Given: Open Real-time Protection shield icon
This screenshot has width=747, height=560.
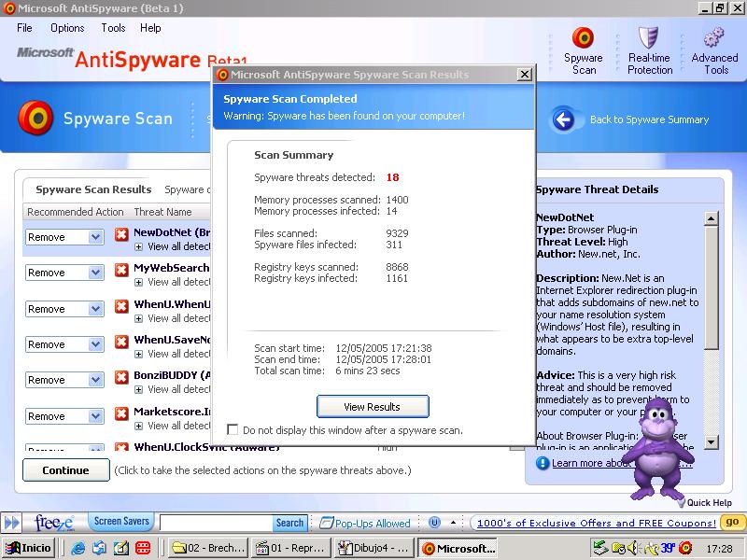Looking at the screenshot, I should pos(648,37).
